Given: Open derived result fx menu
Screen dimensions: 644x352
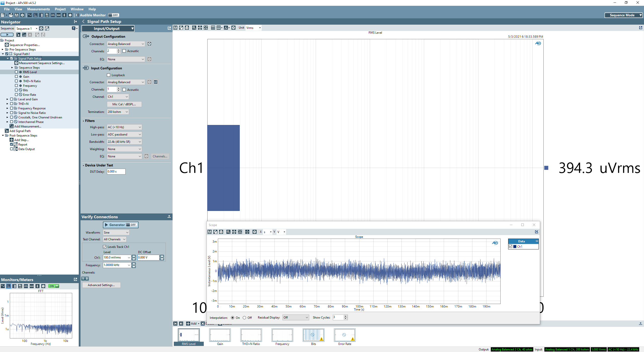Looking at the screenshot, I should pyautogui.click(x=227, y=28).
